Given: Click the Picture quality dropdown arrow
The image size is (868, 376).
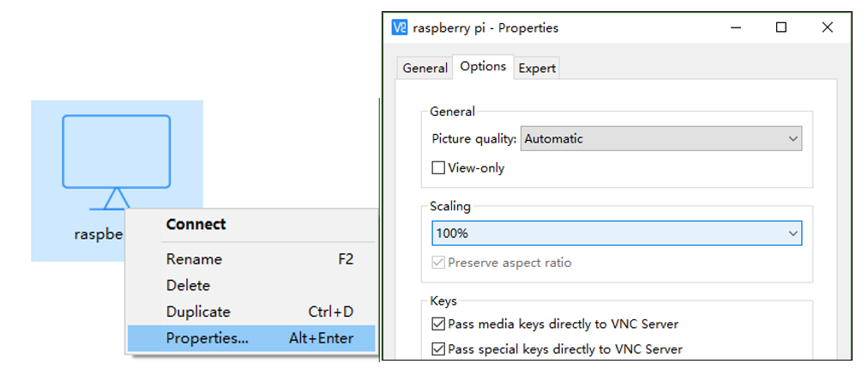Looking at the screenshot, I should [x=793, y=139].
